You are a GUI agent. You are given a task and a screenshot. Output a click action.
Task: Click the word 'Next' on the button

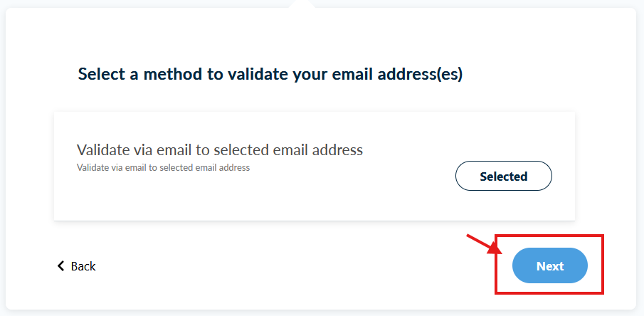tap(550, 266)
